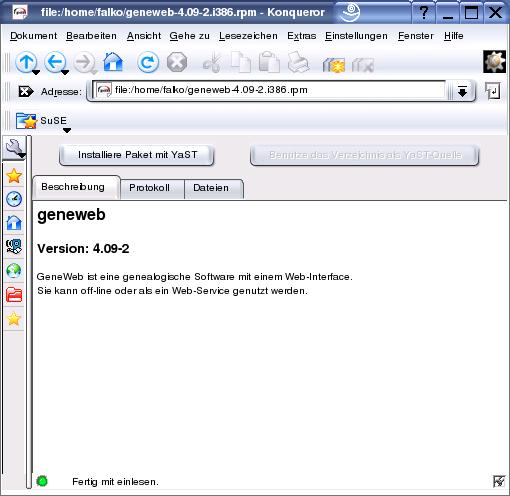This screenshot has height=496, width=510.
Task: Open the Bookmarks sidebar star tab
Action: click(x=14, y=176)
